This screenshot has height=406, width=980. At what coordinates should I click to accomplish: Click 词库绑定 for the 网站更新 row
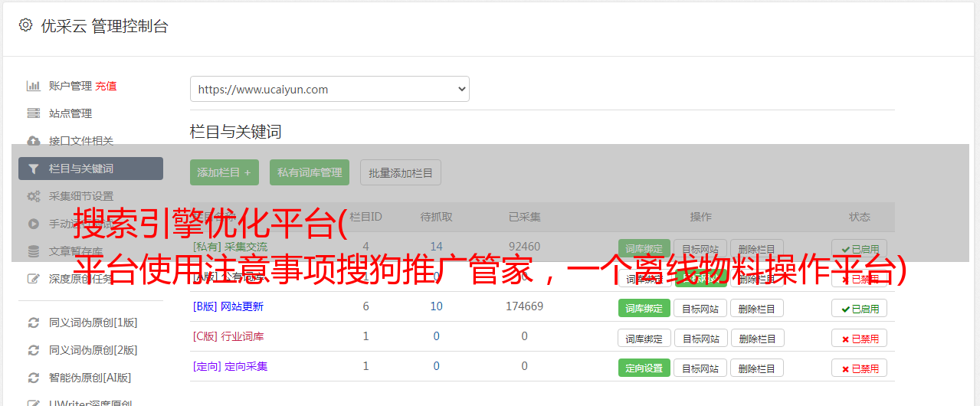[x=644, y=309]
